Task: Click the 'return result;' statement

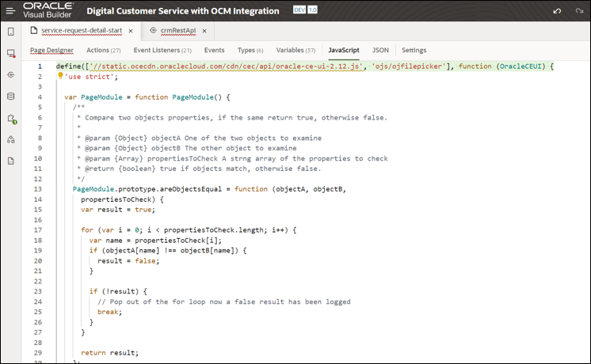Action: [109, 353]
